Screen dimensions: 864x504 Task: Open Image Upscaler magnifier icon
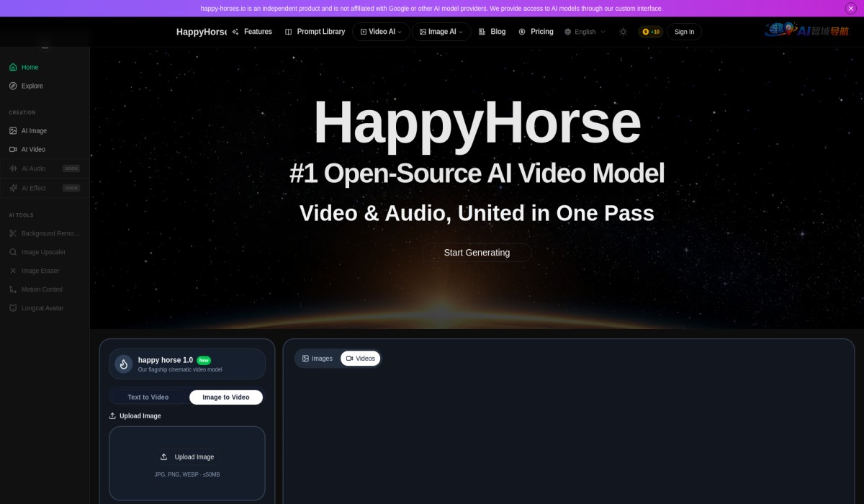tap(13, 252)
